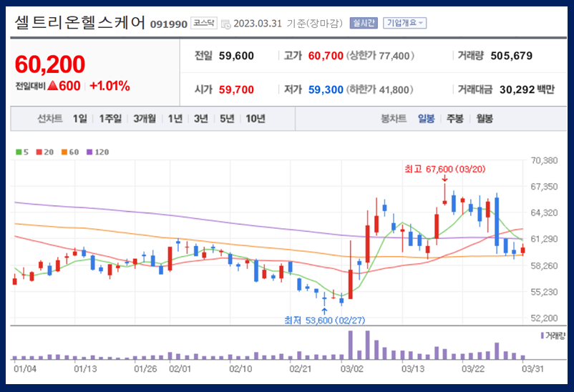Click the 선차트 label
The image size is (574, 392).
point(50,119)
